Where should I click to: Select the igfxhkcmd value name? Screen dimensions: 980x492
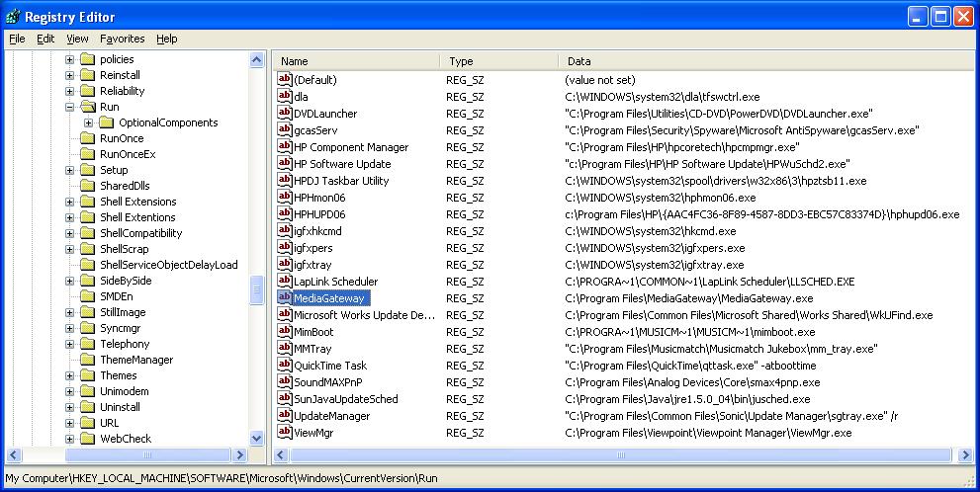(x=317, y=231)
